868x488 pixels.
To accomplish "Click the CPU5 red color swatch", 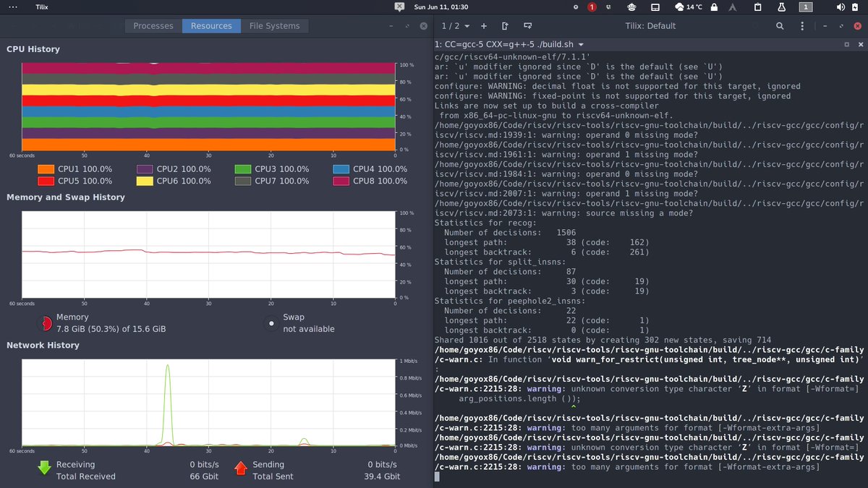I will 46,181.
